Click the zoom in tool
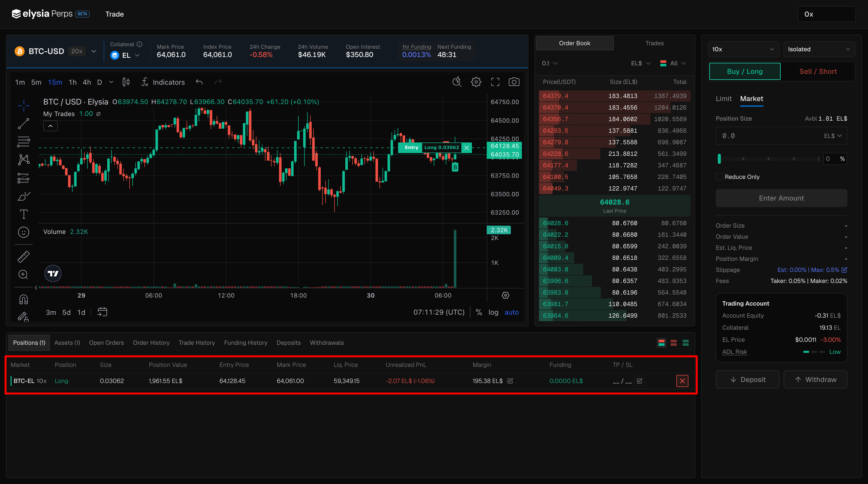 tap(24, 275)
